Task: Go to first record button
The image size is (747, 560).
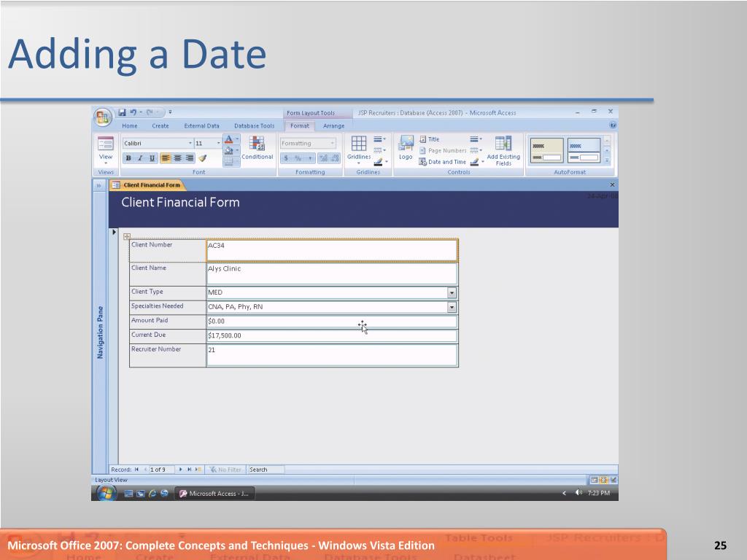Action: click(136, 470)
